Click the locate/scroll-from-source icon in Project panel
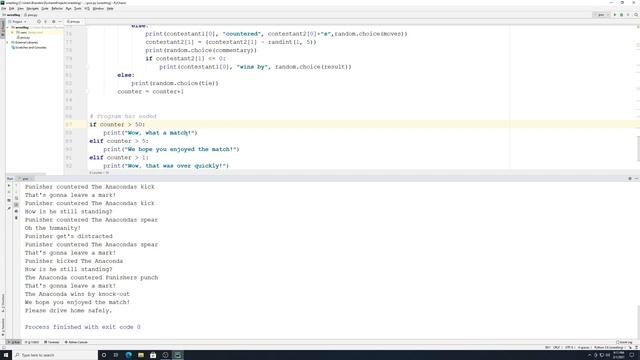This screenshot has height=360, width=640. coord(39,22)
